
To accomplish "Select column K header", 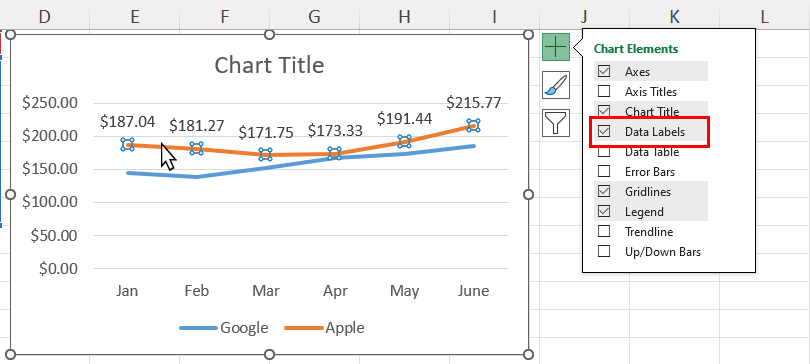I will 674,17.
